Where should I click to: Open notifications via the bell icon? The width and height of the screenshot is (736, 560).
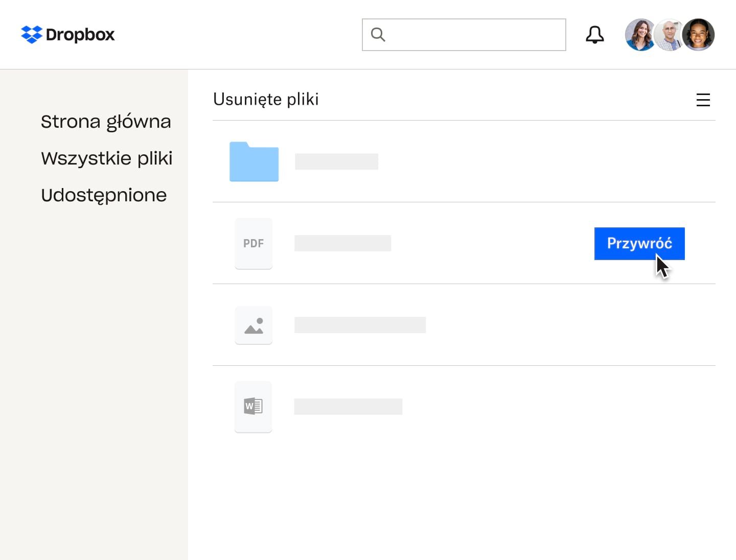click(x=594, y=34)
